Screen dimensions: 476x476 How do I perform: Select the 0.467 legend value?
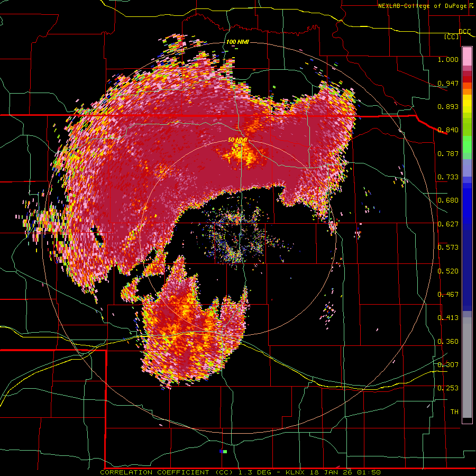(x=448, y=295)
